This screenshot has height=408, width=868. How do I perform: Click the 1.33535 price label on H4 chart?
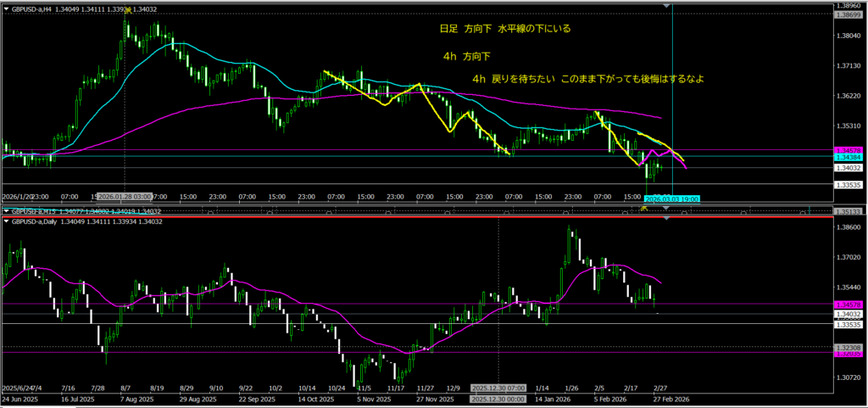(849, 183)
